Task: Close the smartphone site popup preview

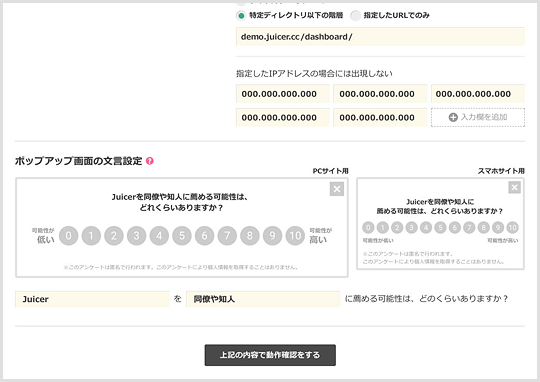Action: (x=515, y=187)
